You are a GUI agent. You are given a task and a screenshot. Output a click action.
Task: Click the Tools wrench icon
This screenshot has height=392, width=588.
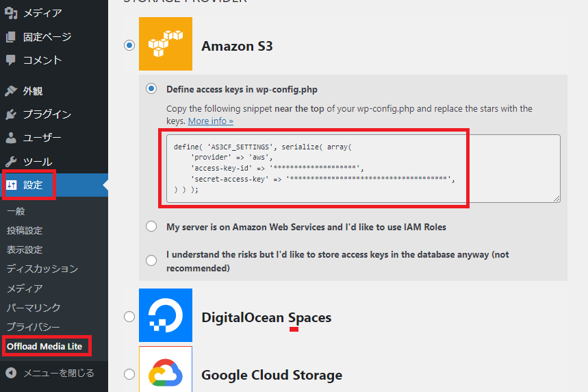tap(11, 162)
